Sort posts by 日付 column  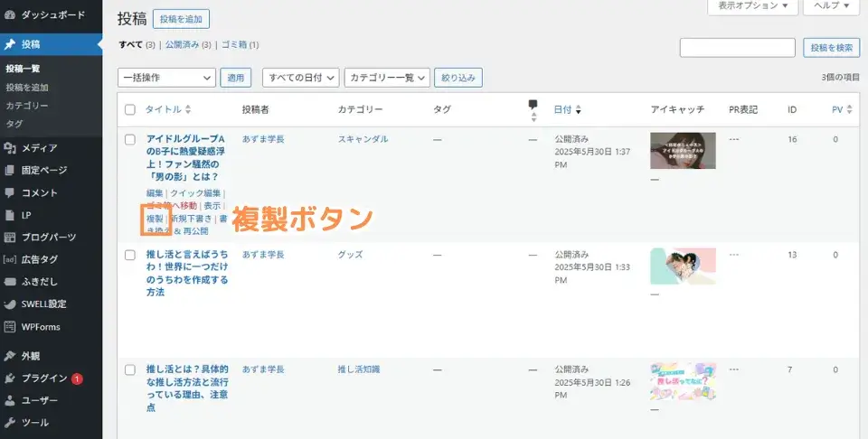[568, 109]
